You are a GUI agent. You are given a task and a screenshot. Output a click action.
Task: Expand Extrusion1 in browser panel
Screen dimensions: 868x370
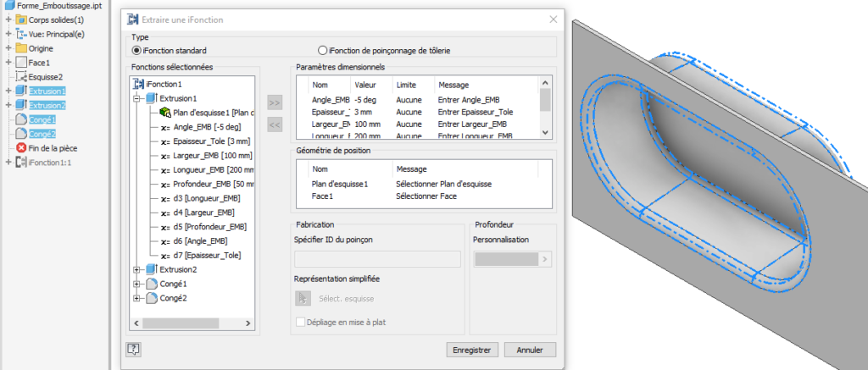click(x=8, y=91)
